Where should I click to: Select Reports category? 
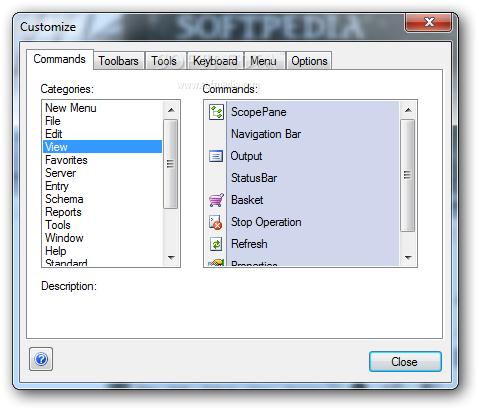point(102,212)
